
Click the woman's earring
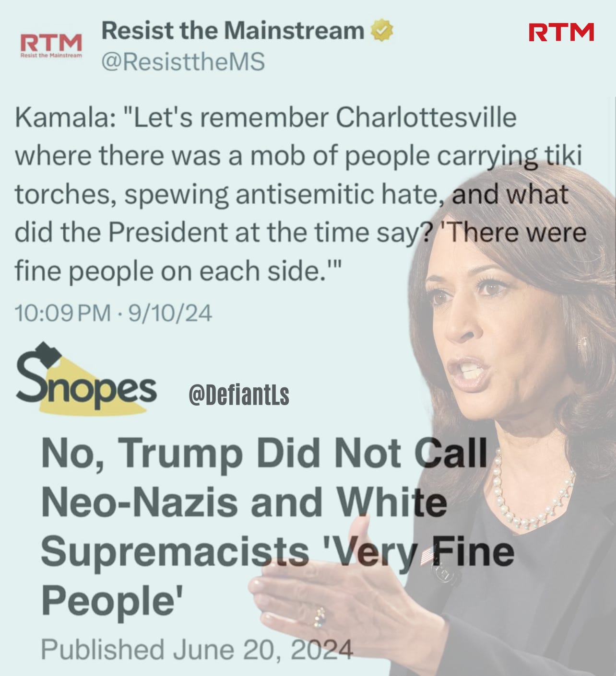click(x=582, y=344)
